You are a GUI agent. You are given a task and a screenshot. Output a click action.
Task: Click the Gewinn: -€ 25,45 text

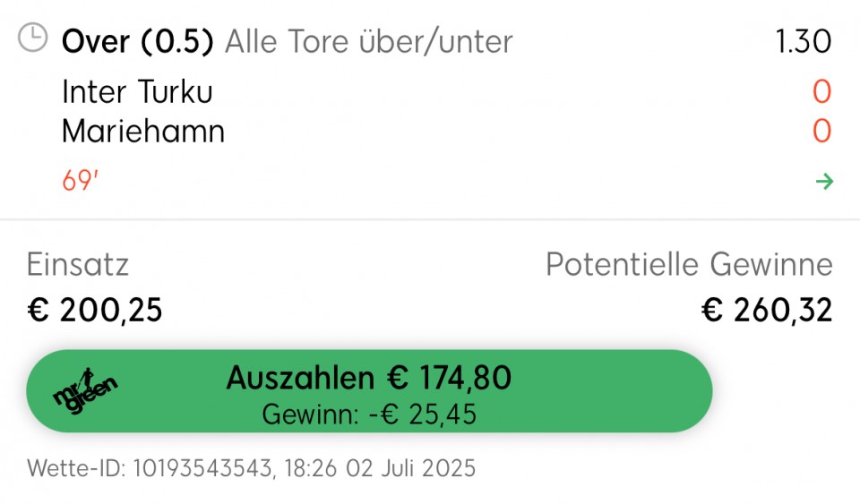tap(369, 414)
